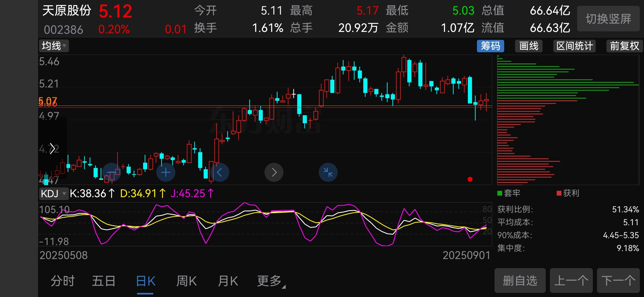Tap the 流值 value 66.63亿

point(550,28)
